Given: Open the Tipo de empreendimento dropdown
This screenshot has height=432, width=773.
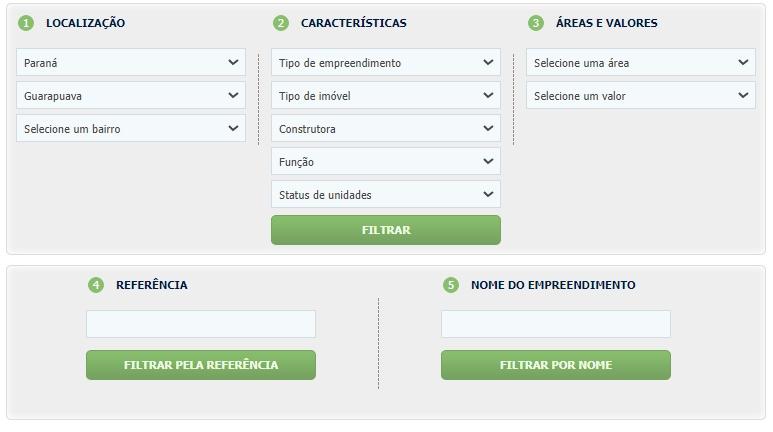Looking at the screenshot, I should pyautogui.click(x=386, y=62).
